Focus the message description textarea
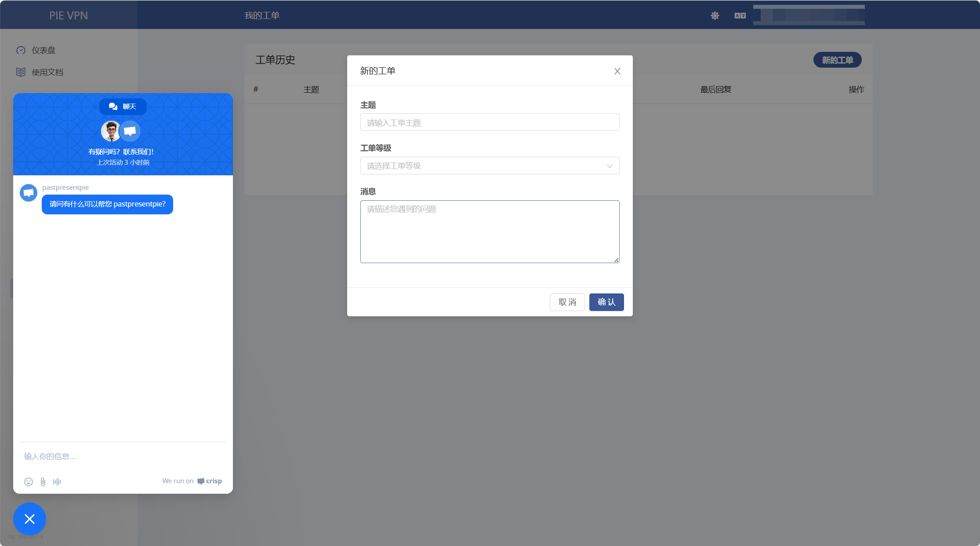Screen dimensions: 980x546 point(490,232)
